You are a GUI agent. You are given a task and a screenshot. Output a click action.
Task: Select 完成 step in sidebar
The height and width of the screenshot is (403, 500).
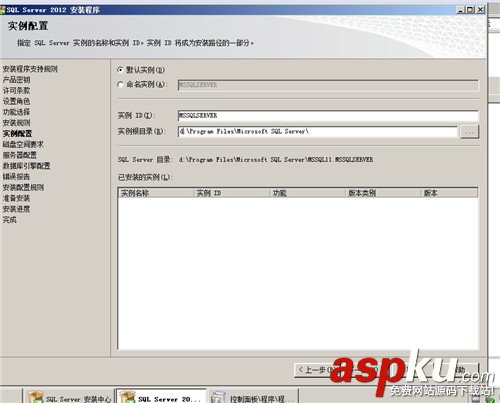(10, 220)
